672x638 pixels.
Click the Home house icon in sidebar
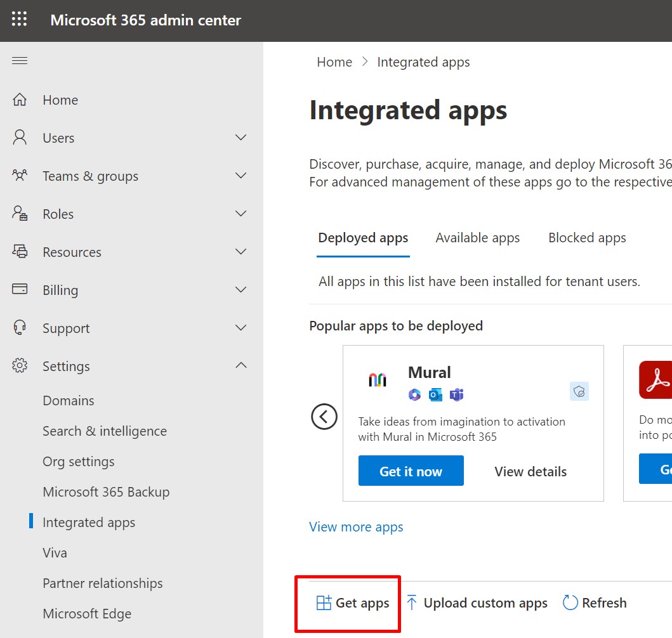tap(20, 100)
